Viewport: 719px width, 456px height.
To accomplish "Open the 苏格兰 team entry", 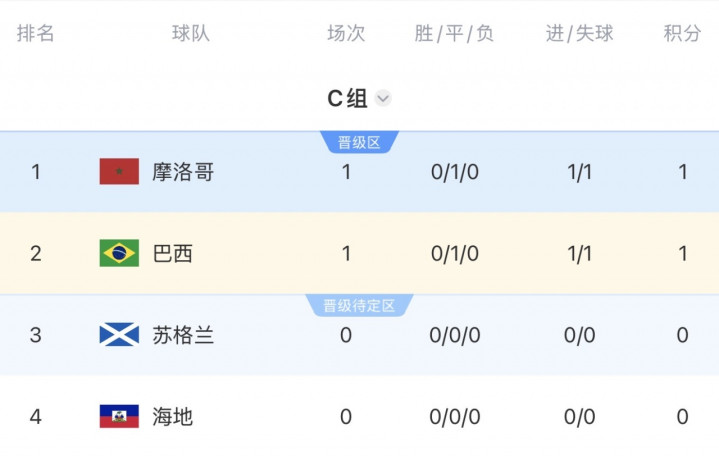I will click(183, 335).
